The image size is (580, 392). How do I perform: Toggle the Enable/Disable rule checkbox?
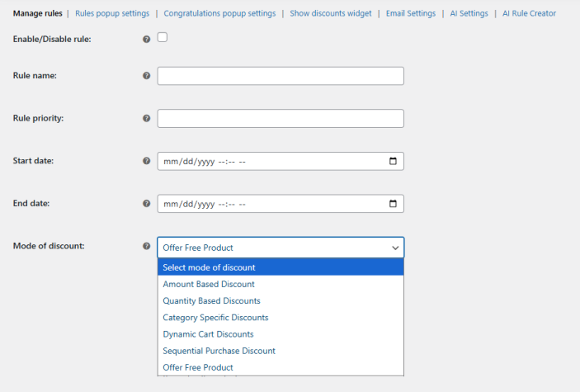[163, 37]
